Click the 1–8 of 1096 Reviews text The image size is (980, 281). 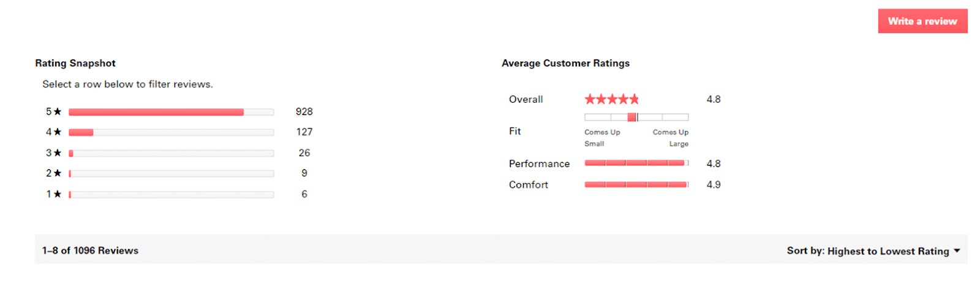(x=90, y=251)
